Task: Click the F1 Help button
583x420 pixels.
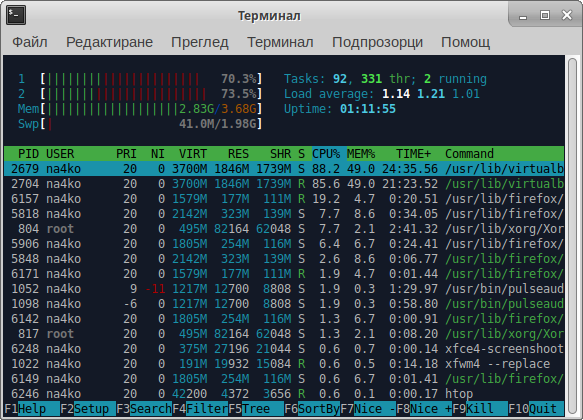Action: click(32, 408)
